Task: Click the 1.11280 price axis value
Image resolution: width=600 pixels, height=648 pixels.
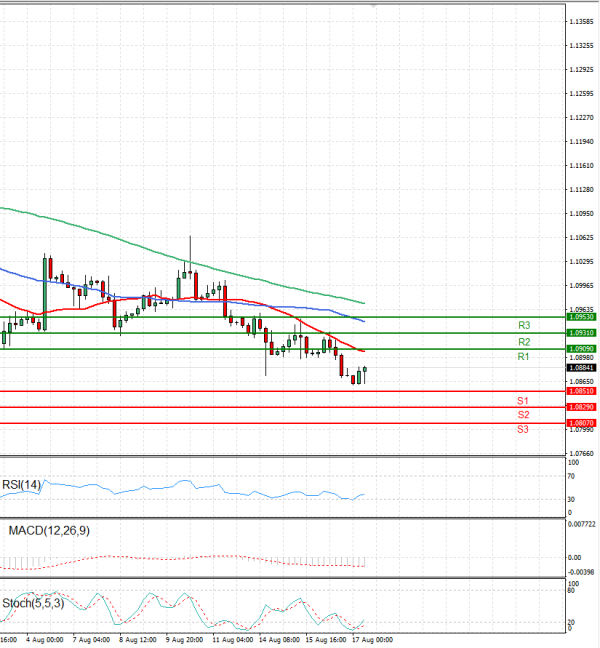Action: (581, 190)
